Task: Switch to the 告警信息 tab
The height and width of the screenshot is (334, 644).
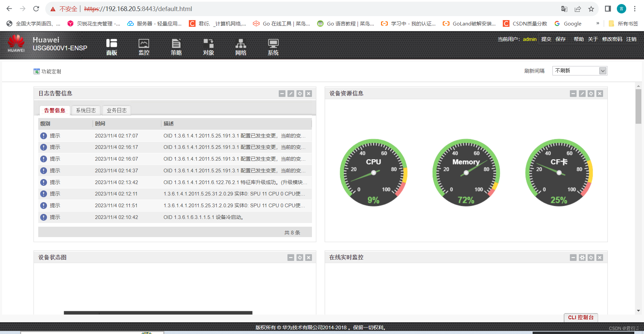Action: click(55, 110)
